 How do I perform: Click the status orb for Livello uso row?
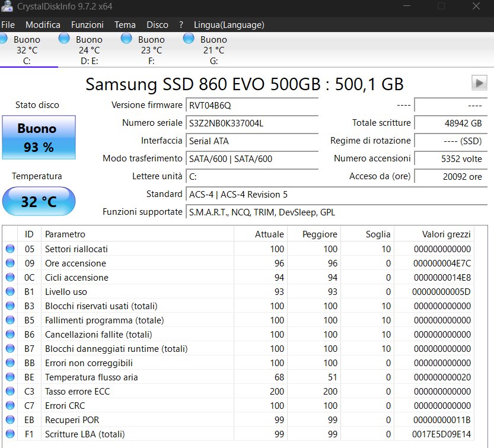(x=10, y=292)
